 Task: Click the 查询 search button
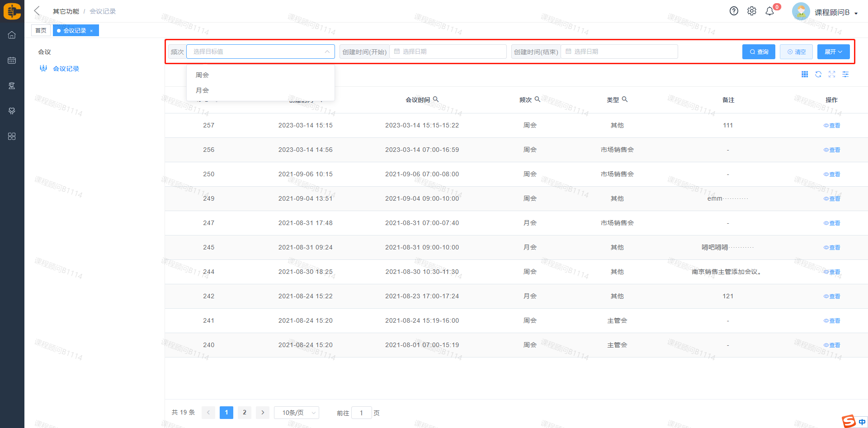point(759,52)
